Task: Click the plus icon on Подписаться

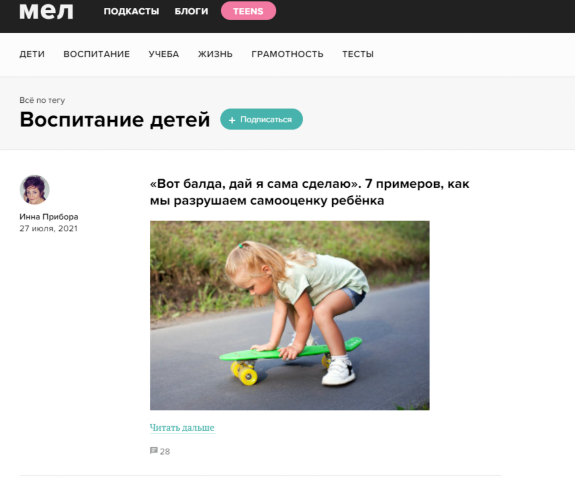Action: pyautogui.click(x=232, y=120)
